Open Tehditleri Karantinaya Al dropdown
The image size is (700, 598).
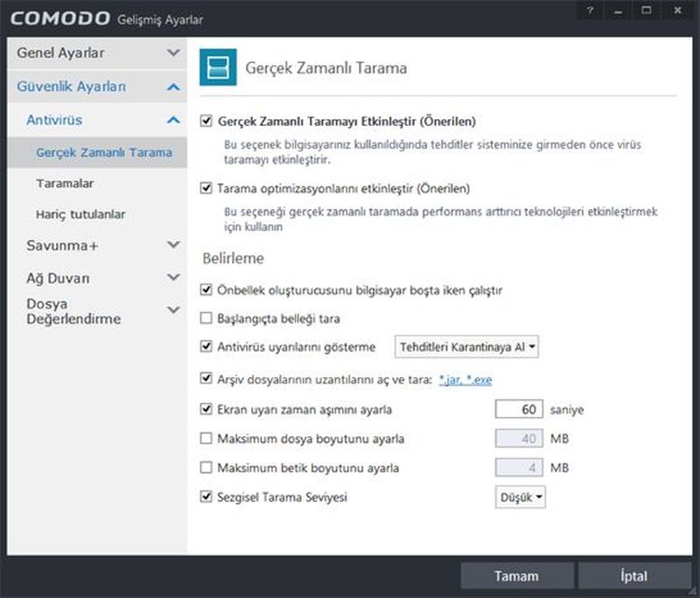pos(467,348)
